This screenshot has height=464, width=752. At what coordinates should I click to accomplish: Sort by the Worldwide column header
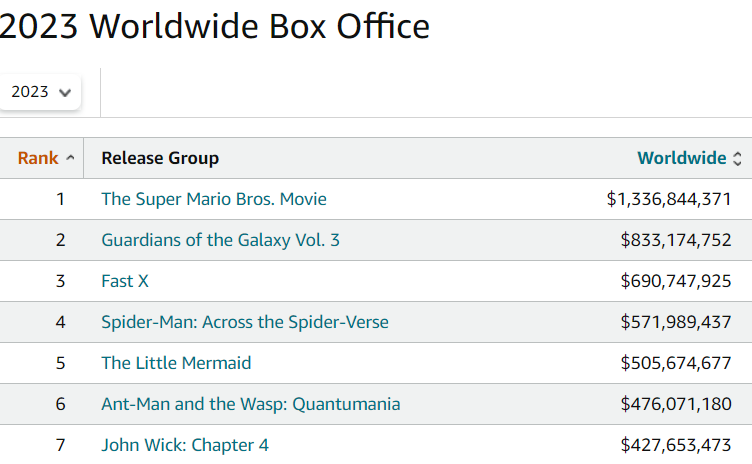(681, 158)
